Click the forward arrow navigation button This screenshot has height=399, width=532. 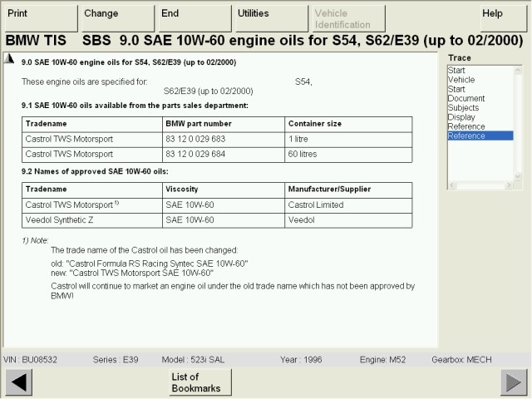point(513,382)
